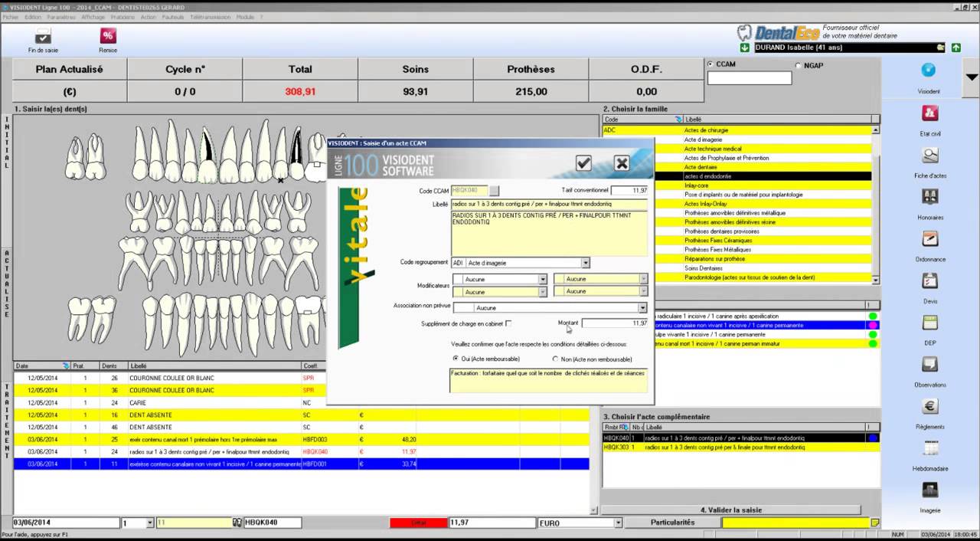This screenshot has height=541, width=980.
Task: Open the Télétransmission menu
Action: coord(209,17)
